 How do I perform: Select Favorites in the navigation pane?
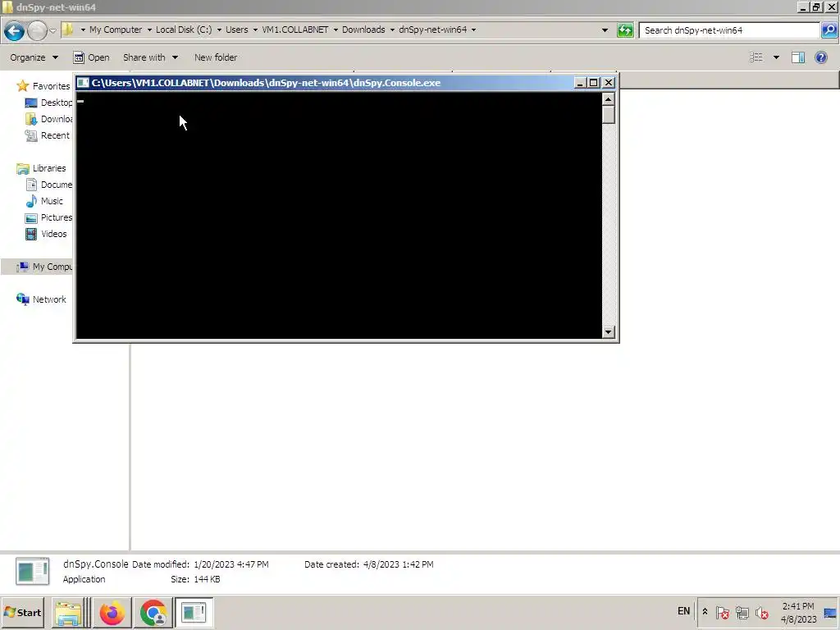pos(43,85)
